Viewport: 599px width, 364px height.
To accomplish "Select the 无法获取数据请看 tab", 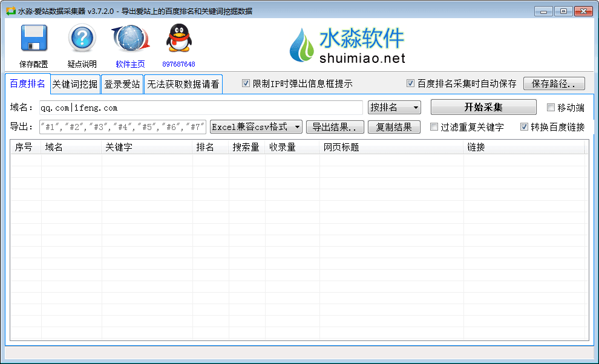I will (183, 84).
